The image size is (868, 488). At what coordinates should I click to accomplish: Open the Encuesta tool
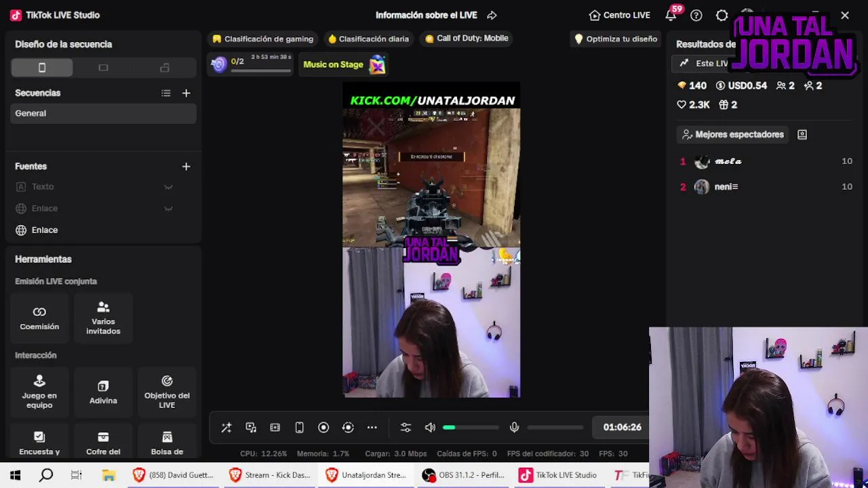[39, 443]
